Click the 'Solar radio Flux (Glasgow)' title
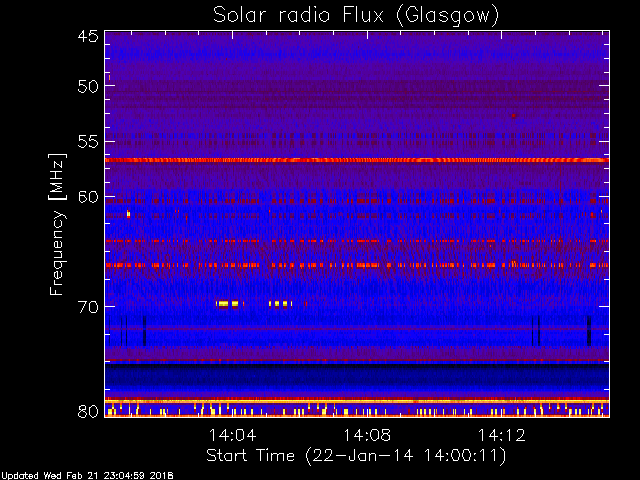The height and width of the screenshot is (480, 640). [356, 16]
